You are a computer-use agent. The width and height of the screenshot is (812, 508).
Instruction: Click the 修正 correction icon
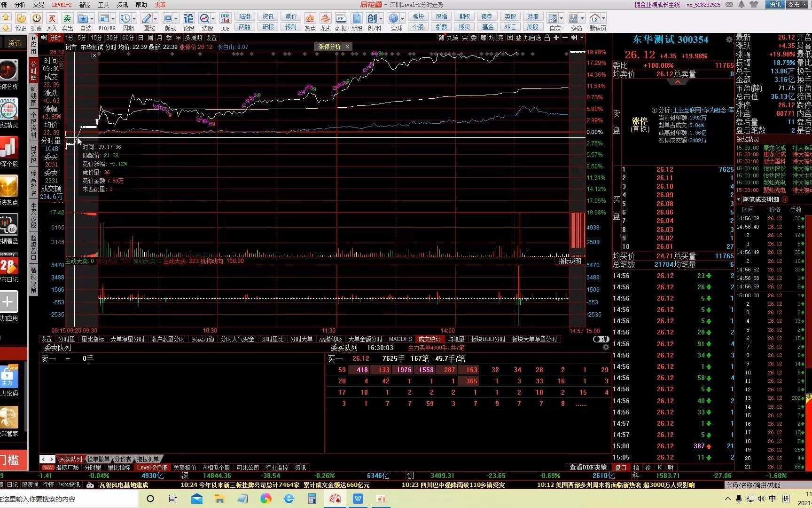(21, 19)
